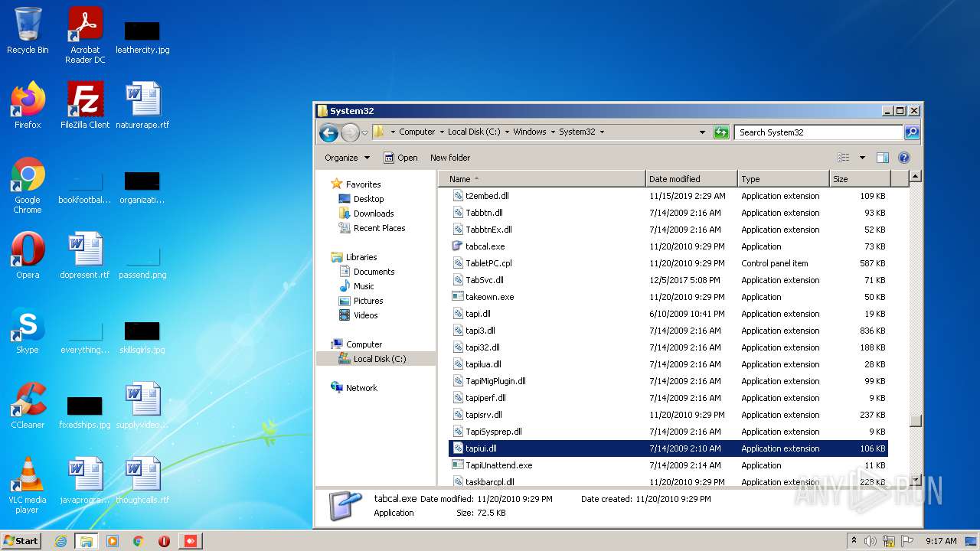
Task: Click Windows Media Player taskbar icon
Action: 113,541
